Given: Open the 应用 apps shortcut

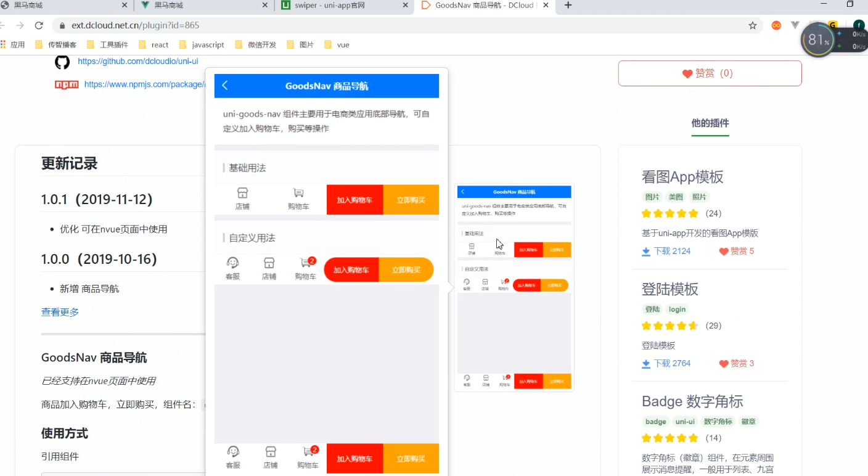Looking at the screenshot, I should [x=13, y=44].
